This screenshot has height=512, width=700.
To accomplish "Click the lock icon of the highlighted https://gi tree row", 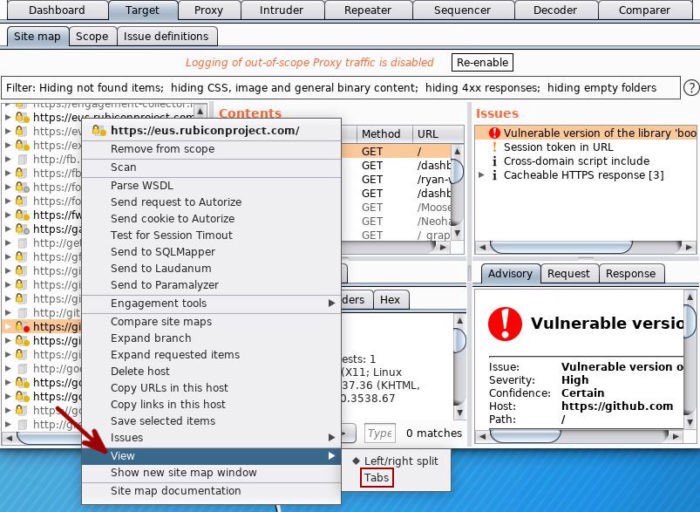I will coord(21,327).
